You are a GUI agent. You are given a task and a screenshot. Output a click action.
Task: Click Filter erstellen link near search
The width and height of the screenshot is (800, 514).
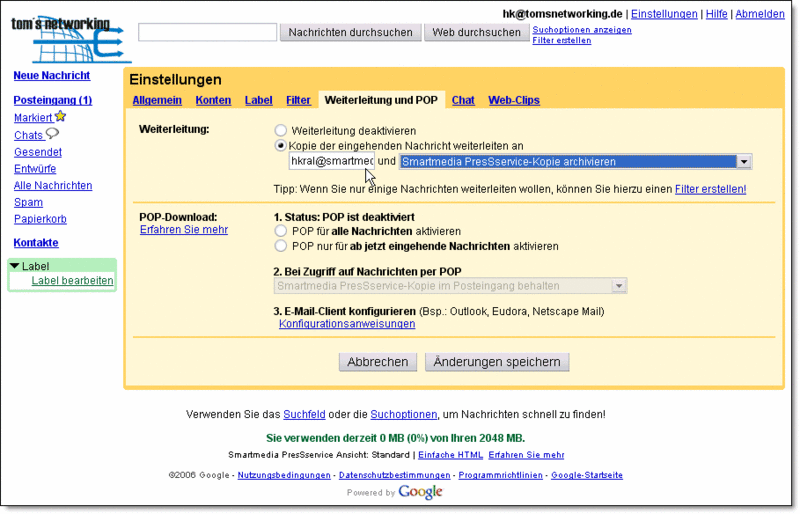562,40
